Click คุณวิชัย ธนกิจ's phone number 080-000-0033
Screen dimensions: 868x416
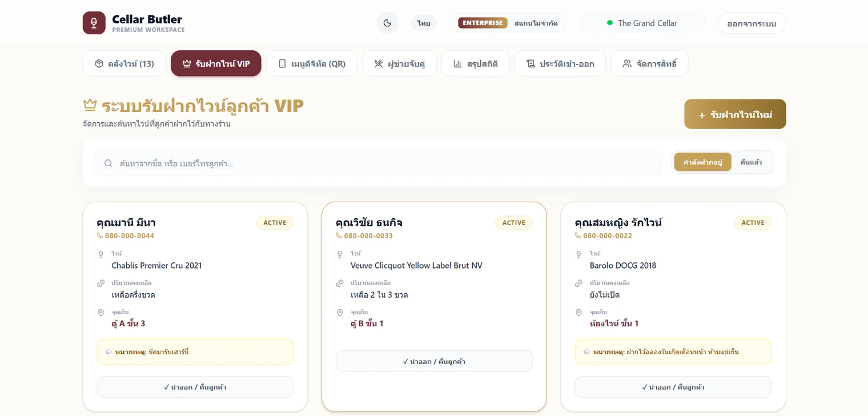tap(368, 235)
